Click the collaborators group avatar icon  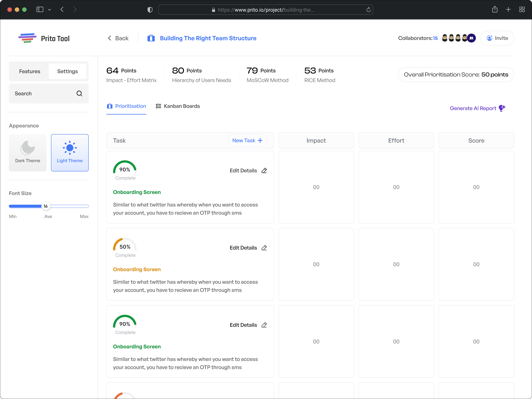tap(471, 38)
